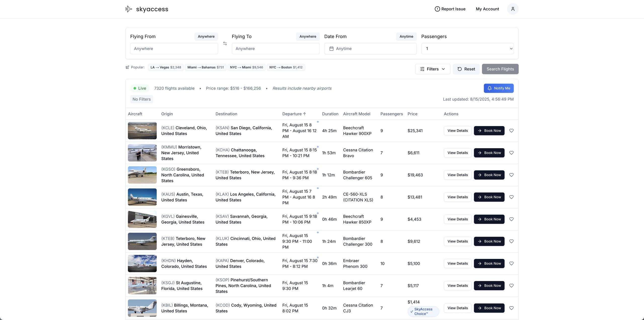Toggle heart for Morristown to Chattanooga flight
This screenshot has width=644, height=320.
coord(511,153)
